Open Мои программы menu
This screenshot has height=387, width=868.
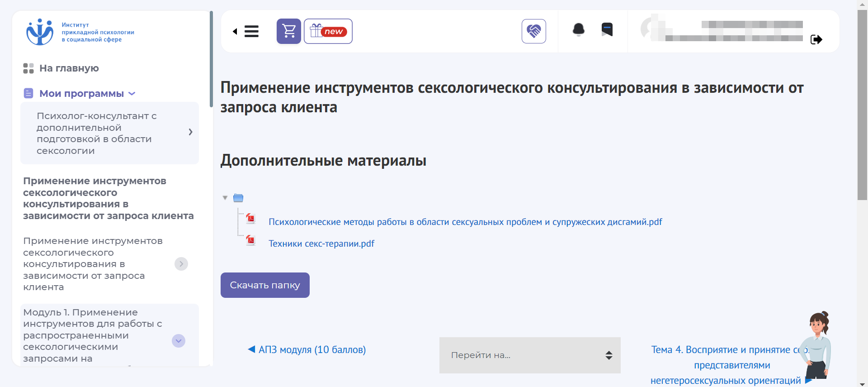(81, 94)
